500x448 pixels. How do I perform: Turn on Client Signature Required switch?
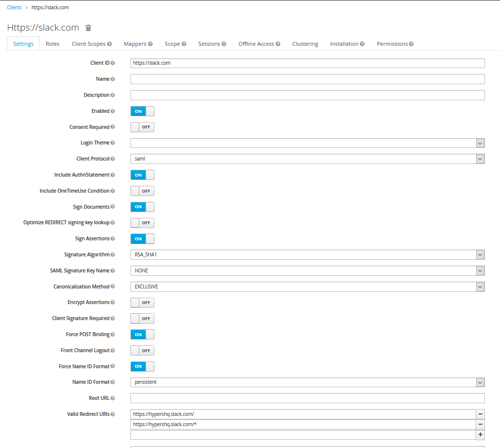click(x=142, y=318)
